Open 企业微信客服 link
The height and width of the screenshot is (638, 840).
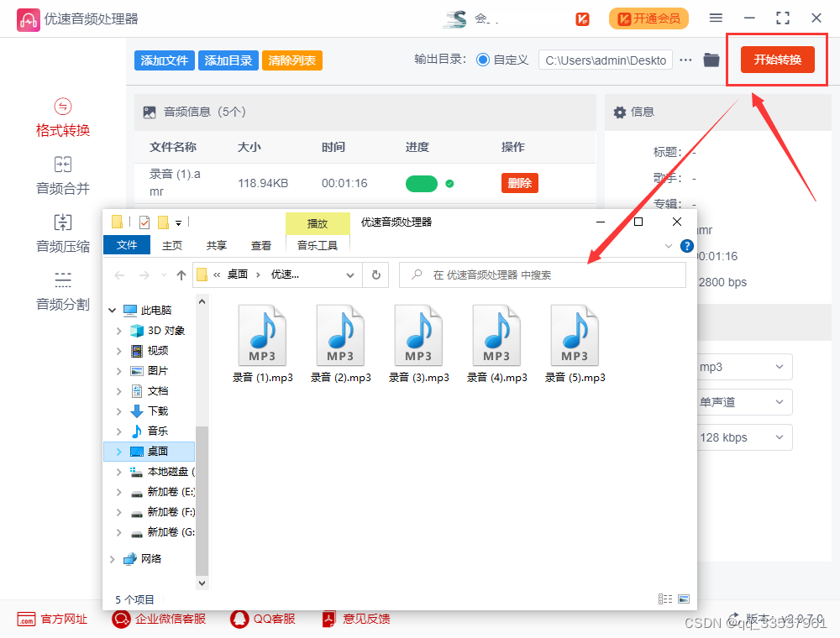click(x=159, y=620)
